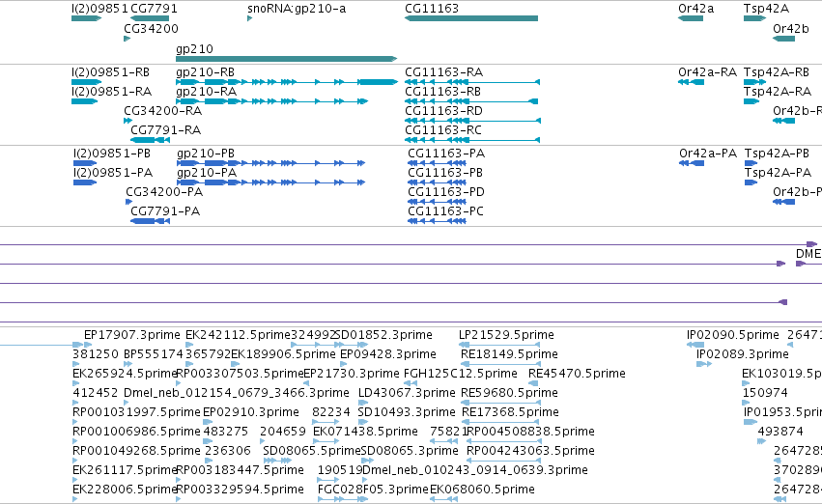Select the LD43067.3prime EST label
The width and height of the screenshot is (822, 504).
[407, 394]
